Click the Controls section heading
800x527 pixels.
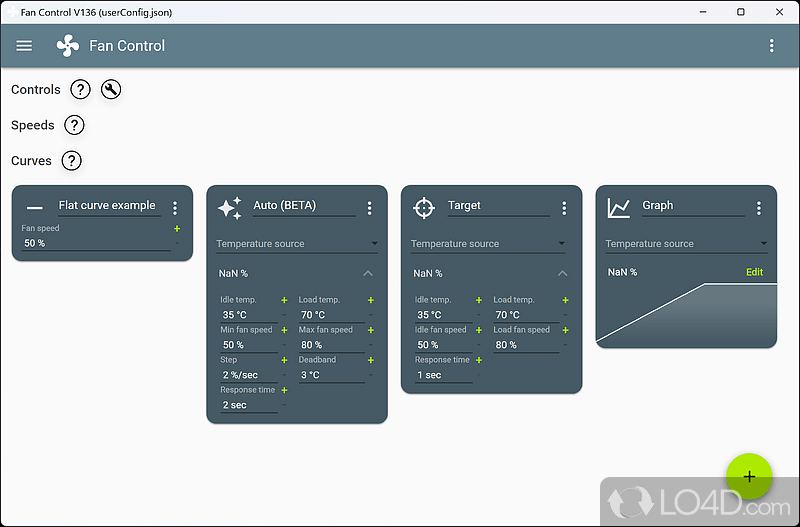pyautogui.click(x=36, y=90)
